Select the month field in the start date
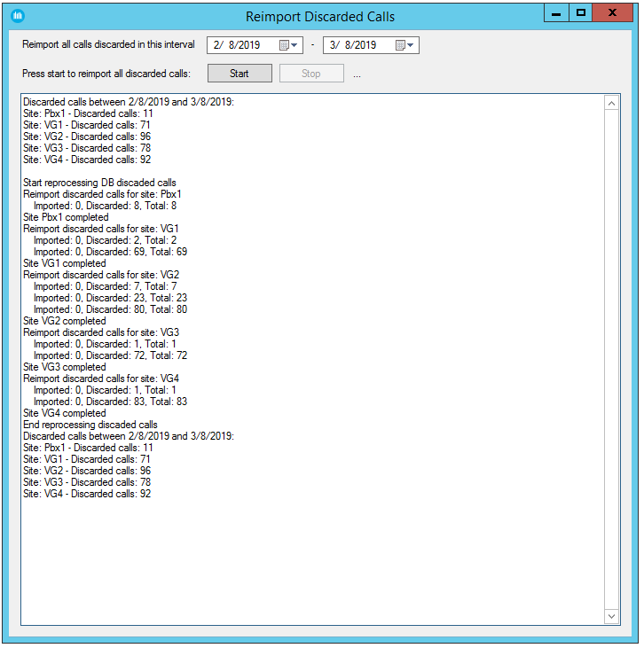This screenshot has height=648, width=644. click(217, 45)
